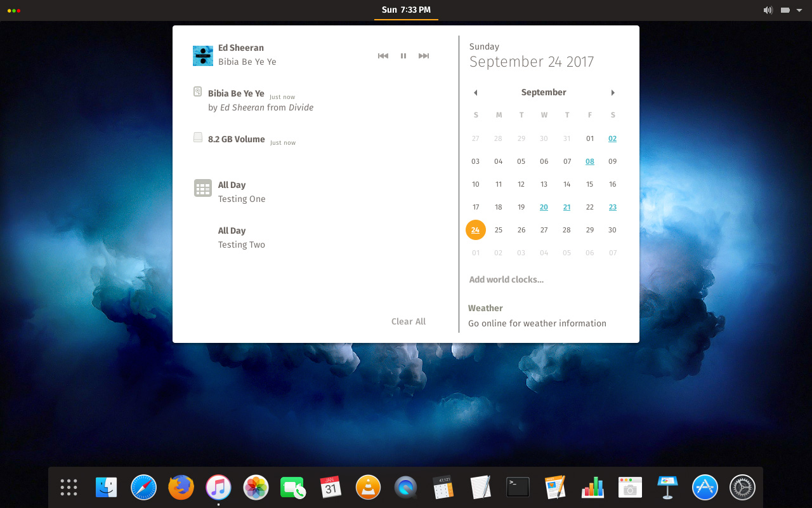Click the colored dots activities button
This screenshot has width=812, height=508.
pos(14,10)
